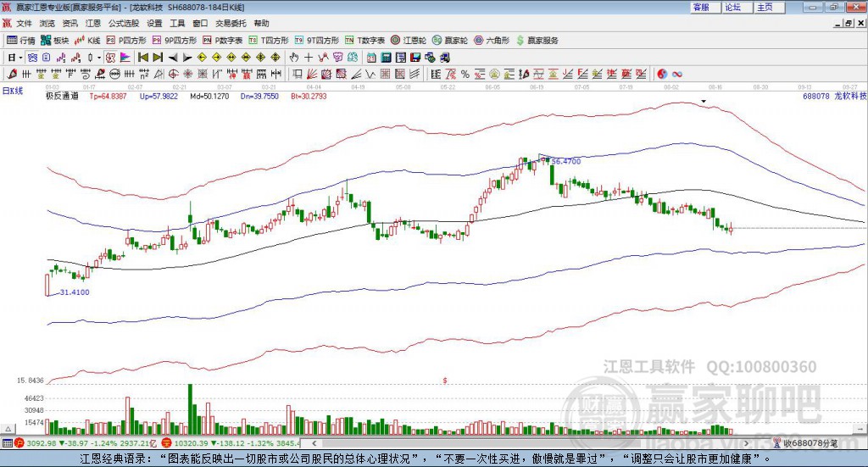
Task: Select the crosshair cursor tool
Action: click(x=309, y=58)
